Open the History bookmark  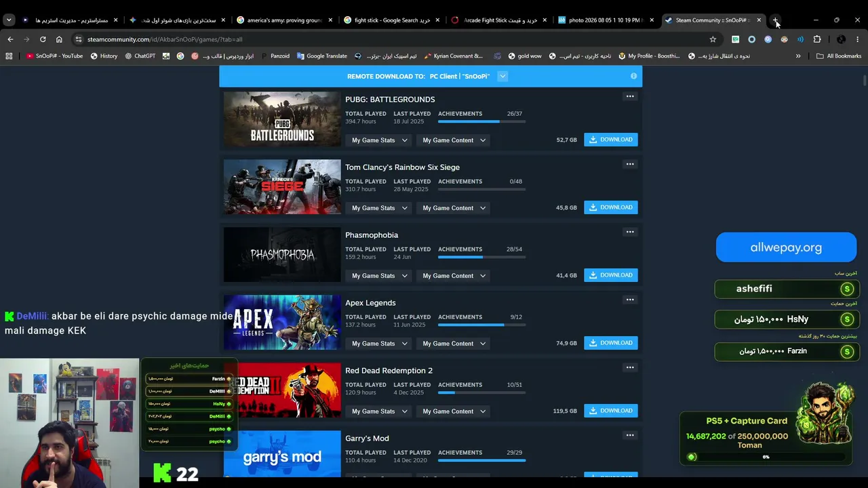[x=104, y=56]
